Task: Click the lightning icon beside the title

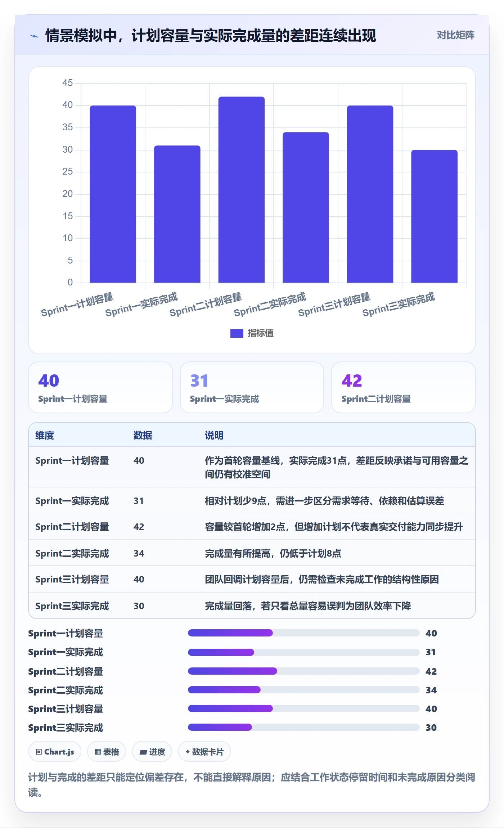Action: [x=34, y=36]
